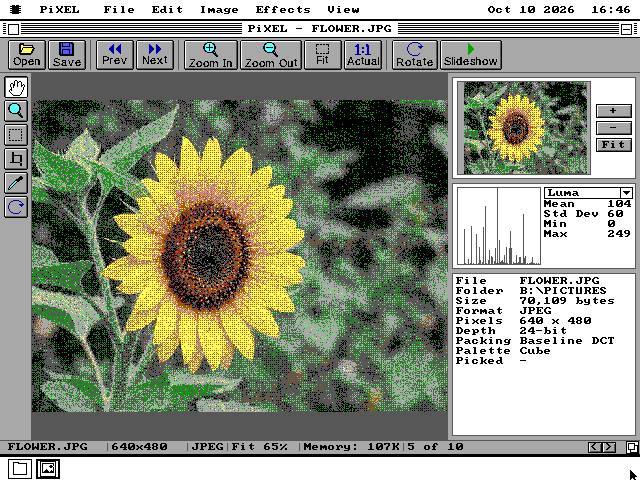Show actual size with the 1:1 button
This screenshot has width=640, height=480.
[x=363, y=55]
